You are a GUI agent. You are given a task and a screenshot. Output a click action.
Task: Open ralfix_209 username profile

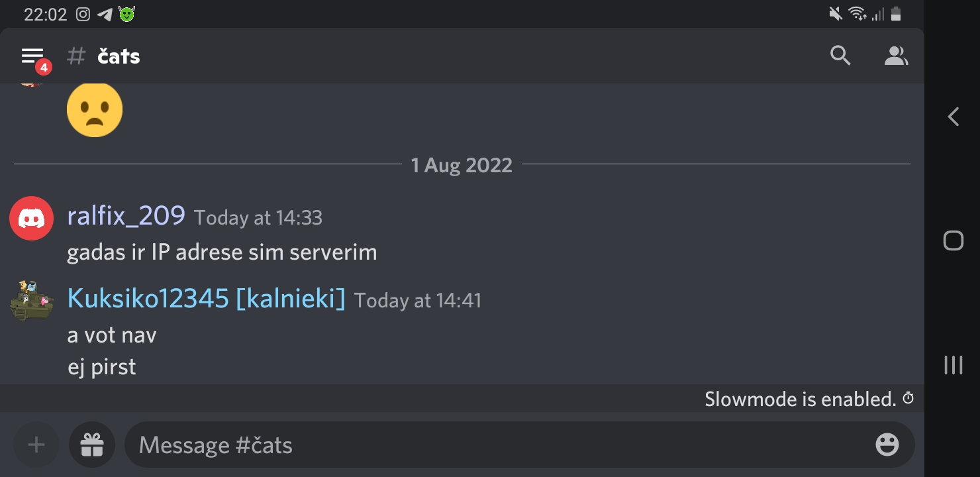point(126,216)
